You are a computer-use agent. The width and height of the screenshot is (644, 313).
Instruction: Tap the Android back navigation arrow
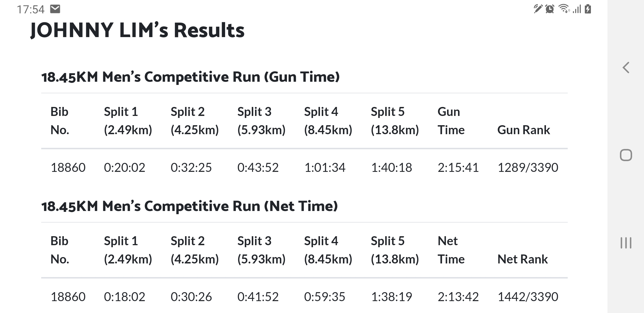[626, 68]
